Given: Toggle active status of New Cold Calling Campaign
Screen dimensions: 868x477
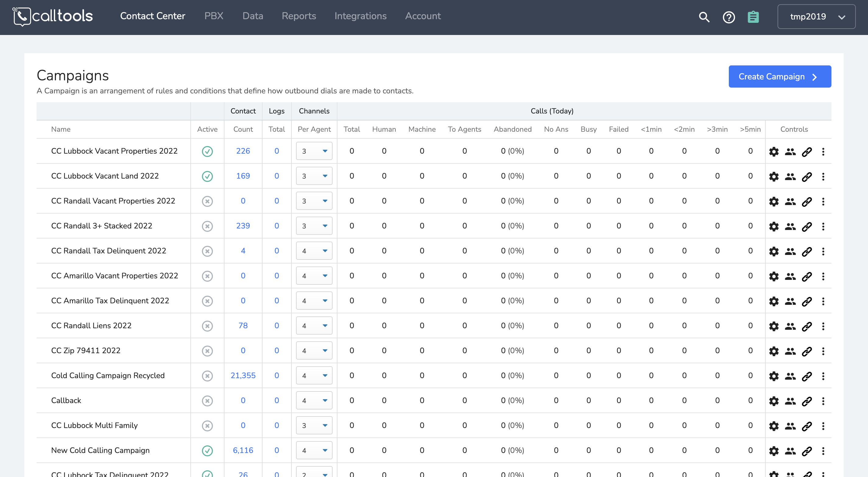Looking at the screenshot, I should (x=207, y=451).
